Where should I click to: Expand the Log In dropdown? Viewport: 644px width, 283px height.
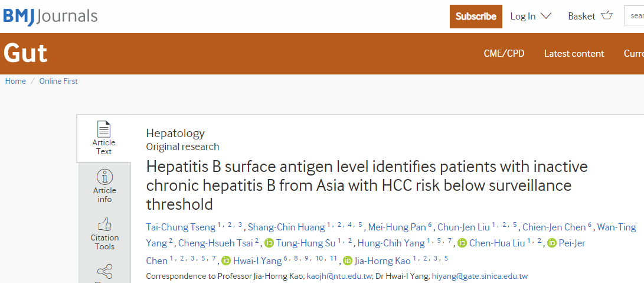(531, 16)
